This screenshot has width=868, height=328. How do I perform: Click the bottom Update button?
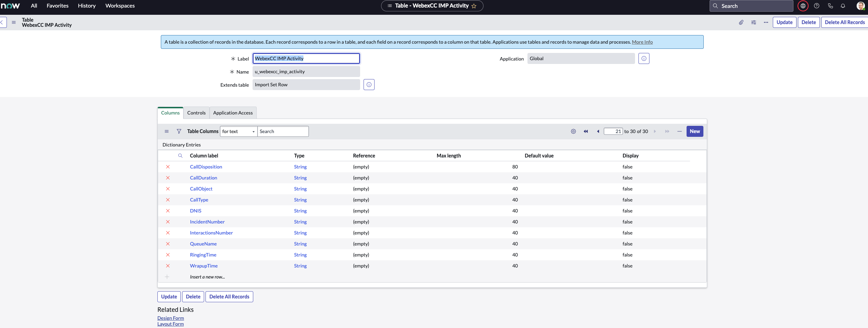pos(169,297)
